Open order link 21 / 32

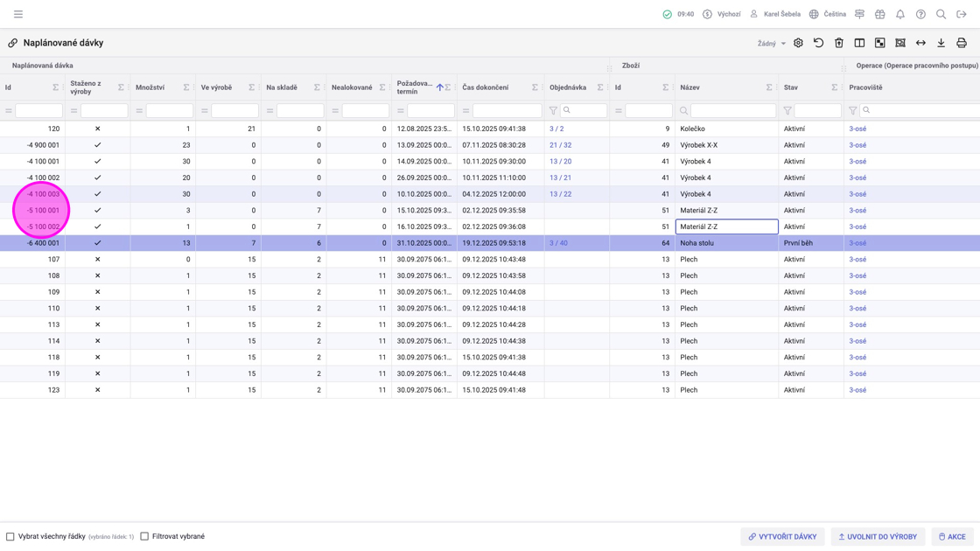[560, 145]
